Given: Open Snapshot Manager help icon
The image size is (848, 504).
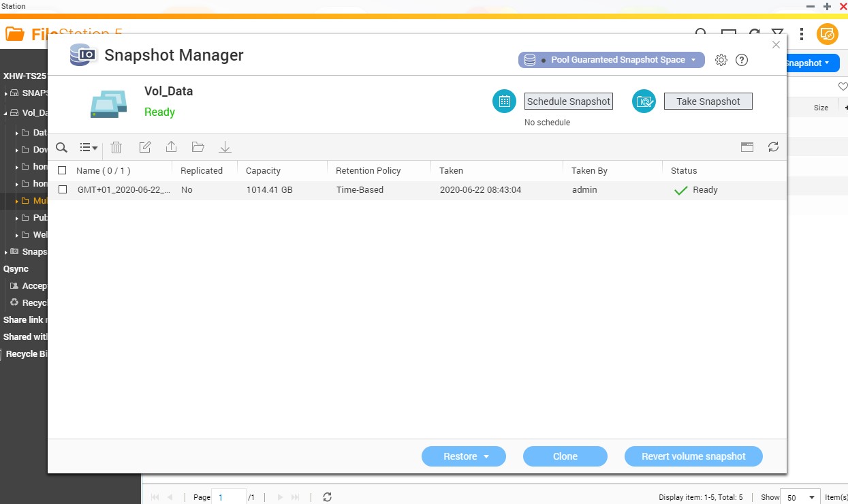Looking at the screenshot, I should [x=742, y=60].
